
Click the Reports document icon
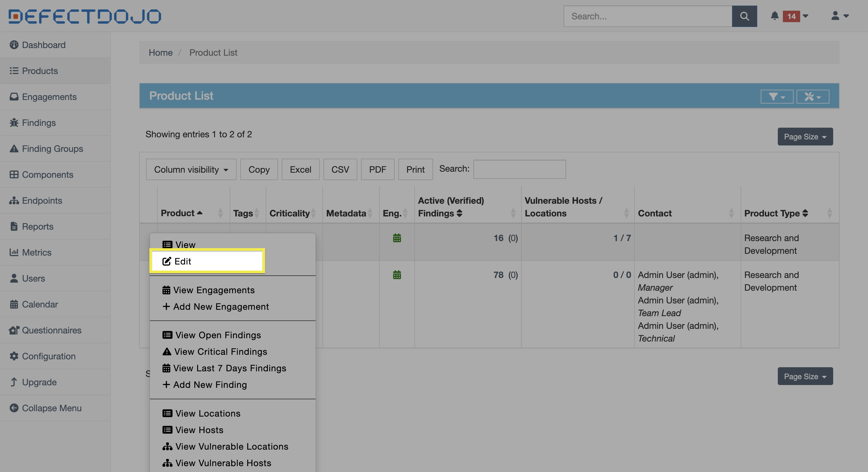coord(14,227)
